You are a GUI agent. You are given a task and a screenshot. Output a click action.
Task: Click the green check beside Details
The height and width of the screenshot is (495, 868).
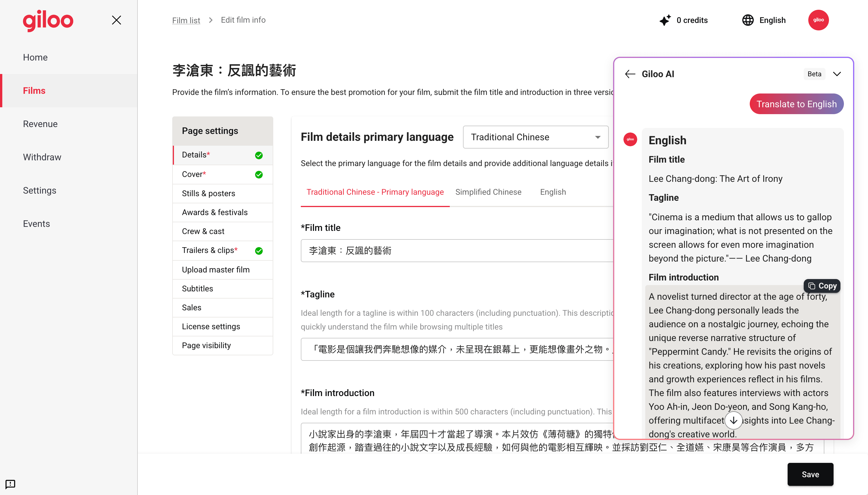pyautogui.click(x=259, y=155)
